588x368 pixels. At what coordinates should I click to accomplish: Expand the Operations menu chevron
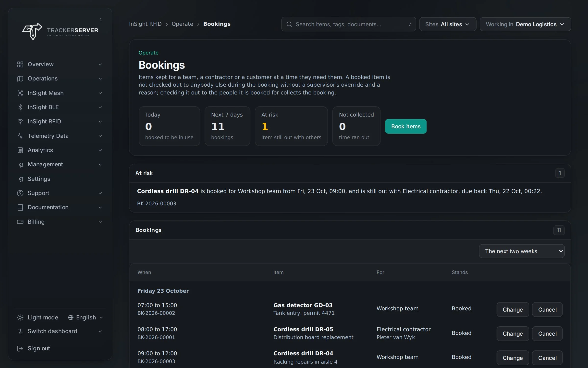tap(100, 79)
